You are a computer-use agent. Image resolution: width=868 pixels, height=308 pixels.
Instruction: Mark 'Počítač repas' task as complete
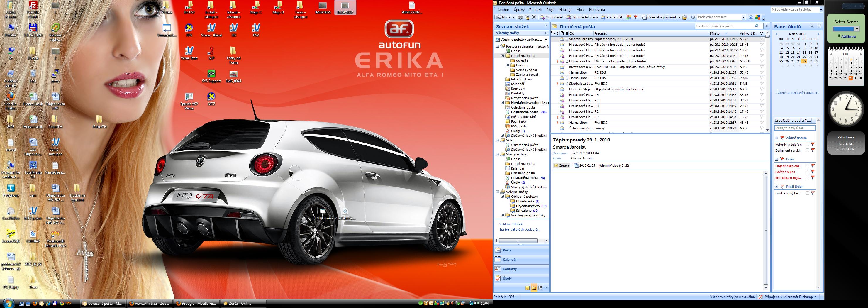pyautogui.click(x=807, y=172)
